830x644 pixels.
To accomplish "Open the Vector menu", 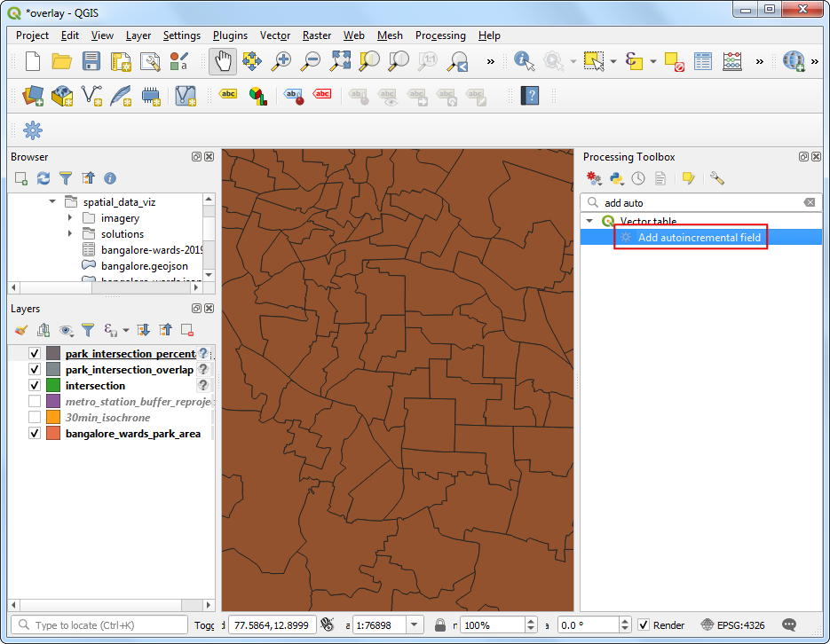I will coord(275,35).
